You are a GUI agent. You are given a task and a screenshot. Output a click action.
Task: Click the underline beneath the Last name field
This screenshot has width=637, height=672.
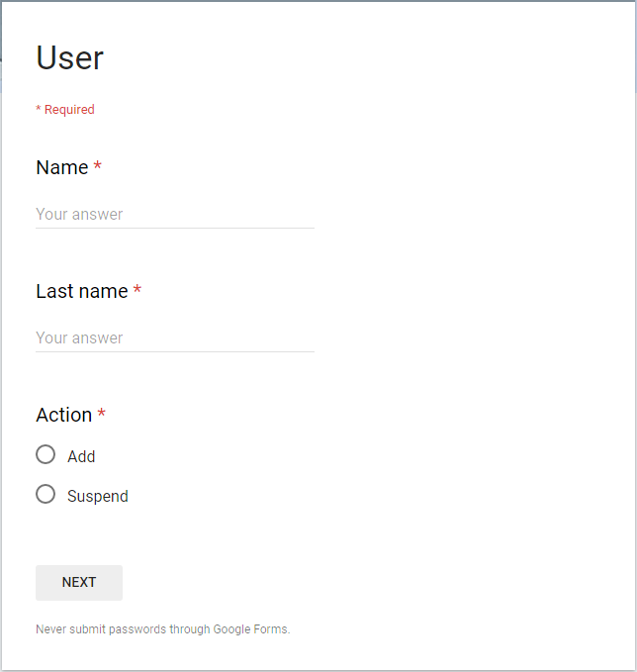pyautogui.click(x=174, y=351)
